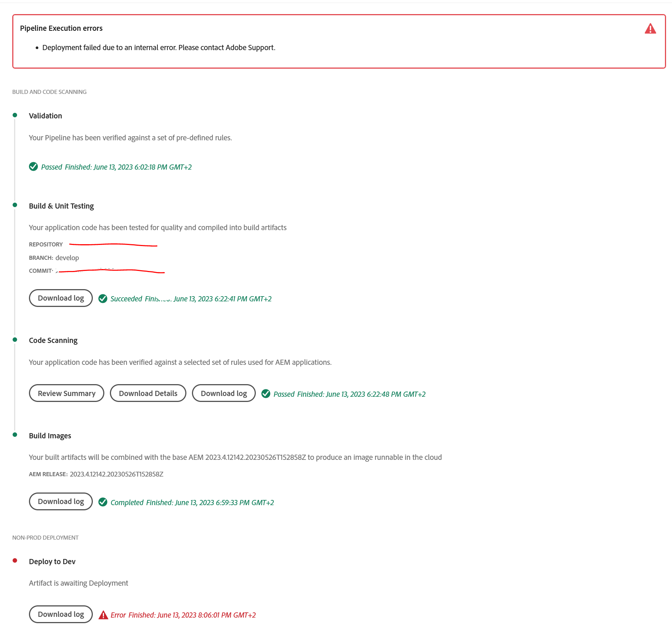
Task: Download the Deploy to Dev log
Action: pyautogui.click(x=61, y=614)
